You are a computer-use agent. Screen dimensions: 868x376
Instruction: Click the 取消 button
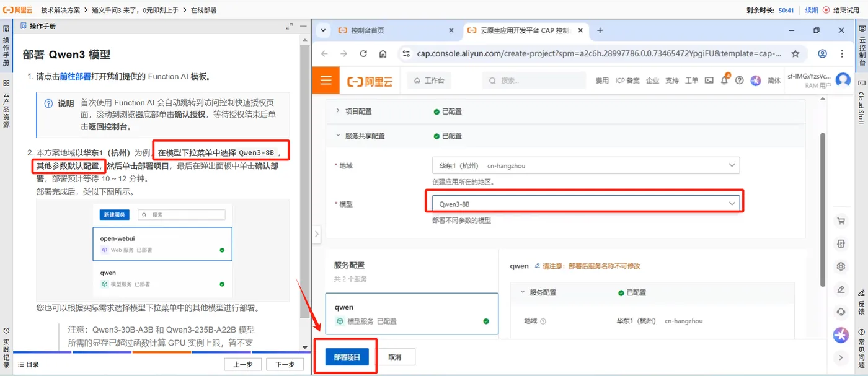[395, 357]
